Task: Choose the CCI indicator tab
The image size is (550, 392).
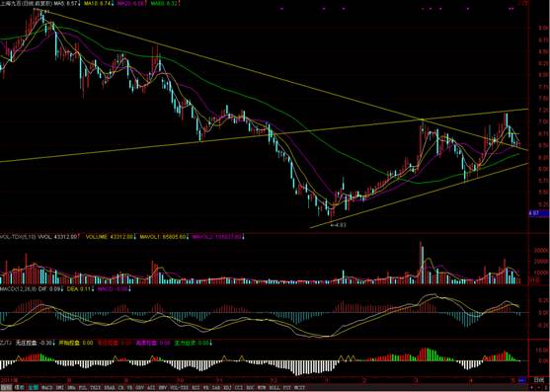Action: (x=239, y=388)
